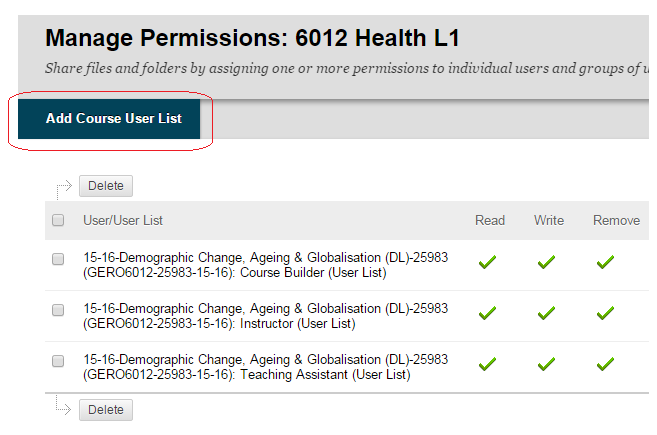Image resolution: width=657 pixels, height=435 pixels.
Task: Click Read checkmark for Course Builder row
Action: click(x=487, y=263)
